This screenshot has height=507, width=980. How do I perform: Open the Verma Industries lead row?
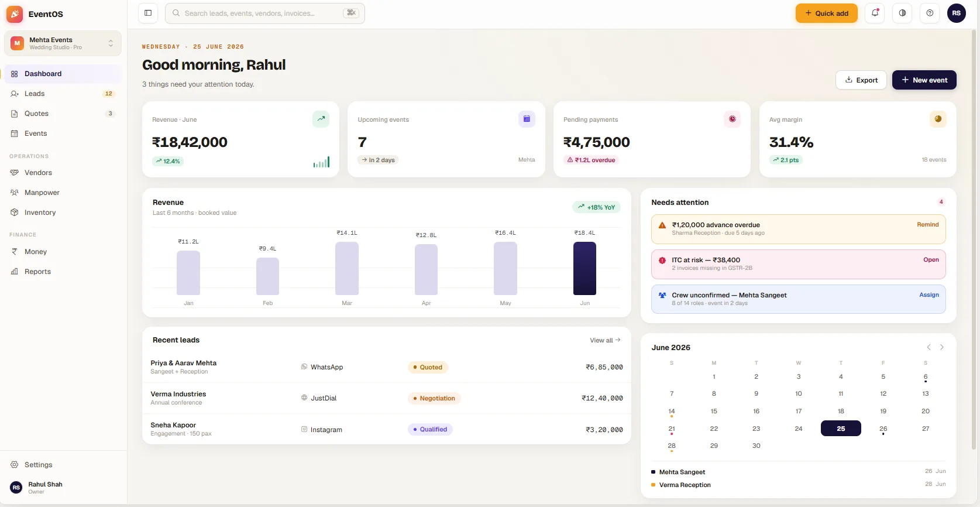pos(387,398)
